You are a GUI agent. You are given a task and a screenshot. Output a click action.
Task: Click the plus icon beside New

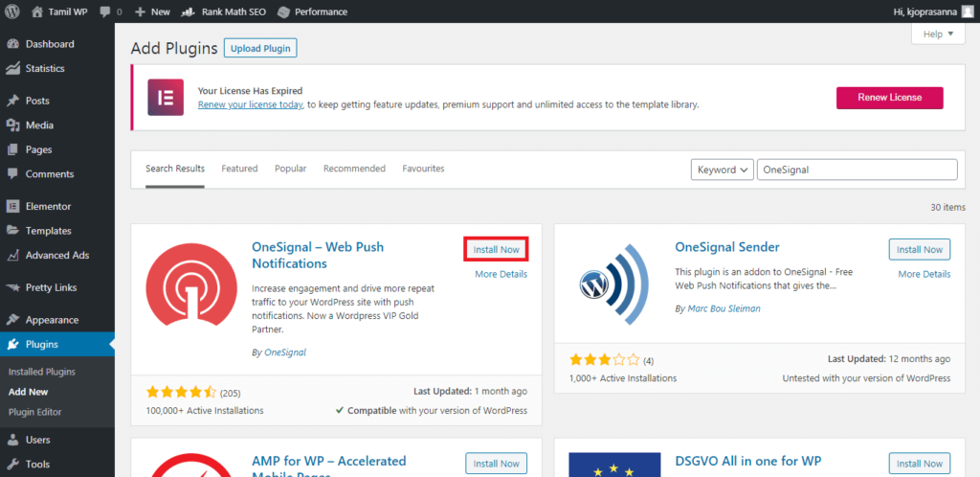point(140,11)
